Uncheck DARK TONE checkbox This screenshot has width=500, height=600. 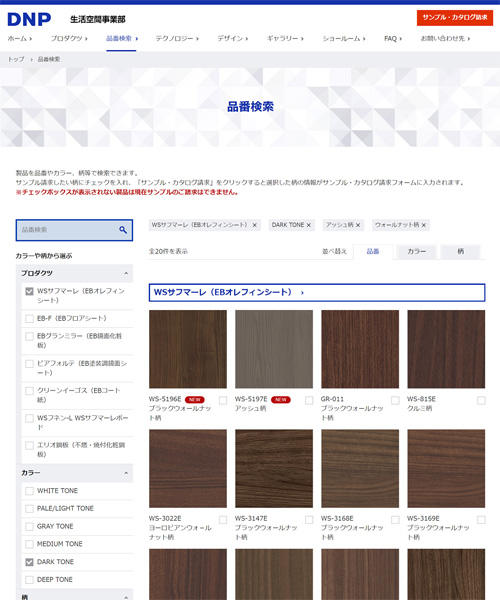pos(29,562)
